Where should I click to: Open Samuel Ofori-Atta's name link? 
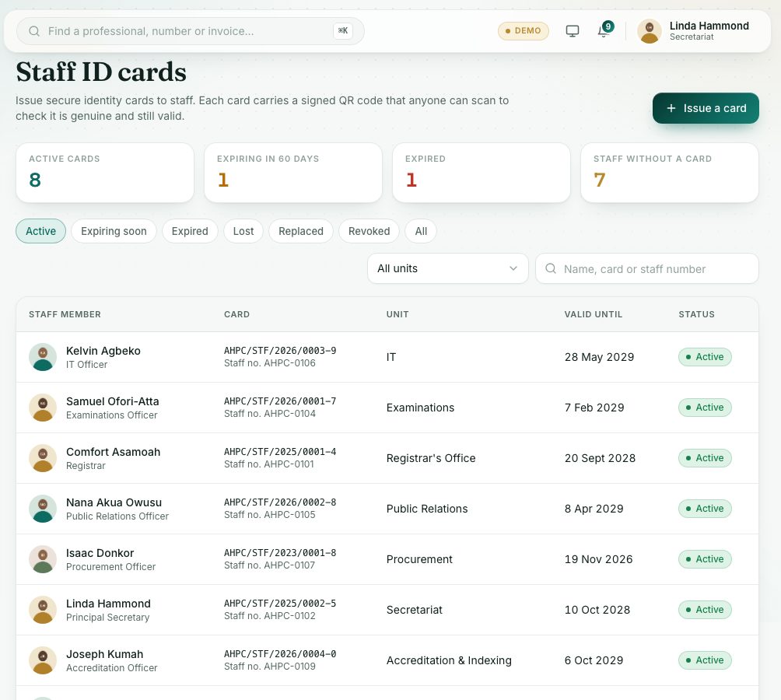pos(113,401)
